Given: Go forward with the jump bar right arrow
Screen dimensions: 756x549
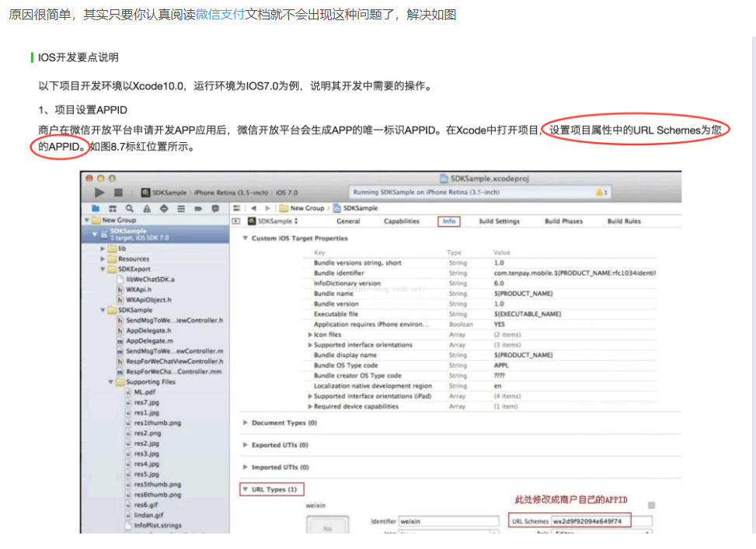Looking at the screenshot, I should 267,208.
